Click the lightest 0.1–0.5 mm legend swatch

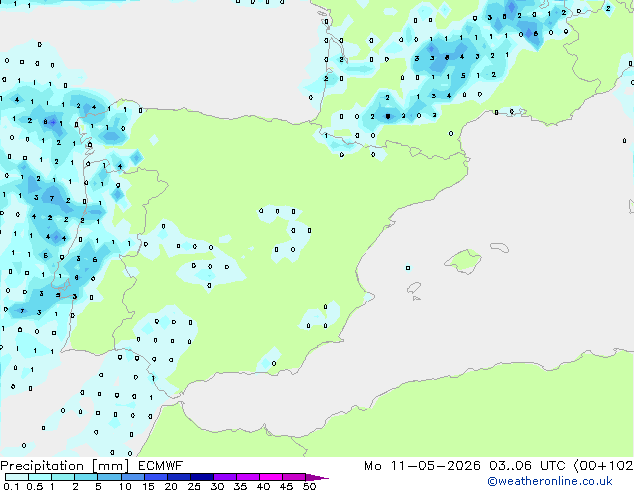coord(17,477)
